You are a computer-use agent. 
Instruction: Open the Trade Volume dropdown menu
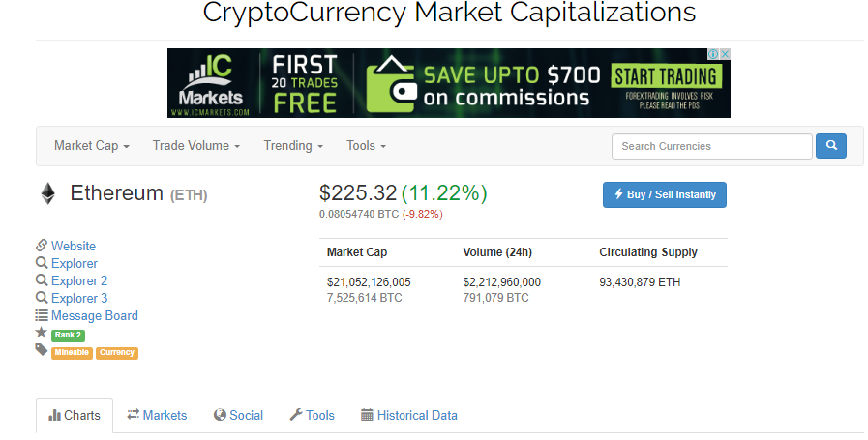coord(196,146)
